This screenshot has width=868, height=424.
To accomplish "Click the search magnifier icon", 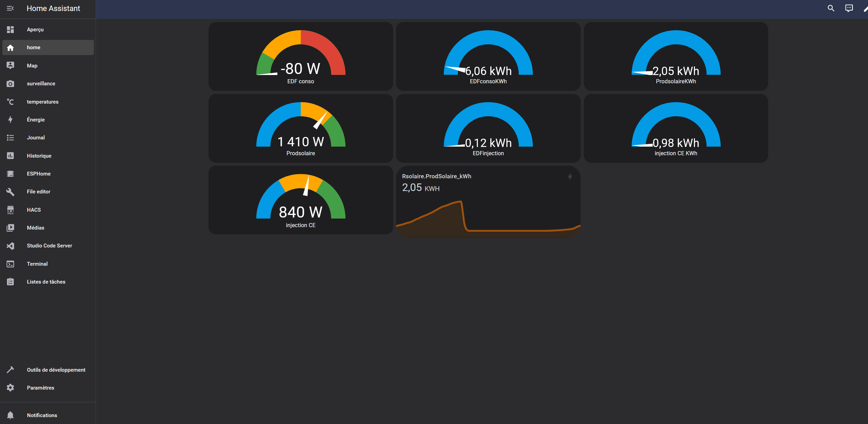I will coord(831,8).
